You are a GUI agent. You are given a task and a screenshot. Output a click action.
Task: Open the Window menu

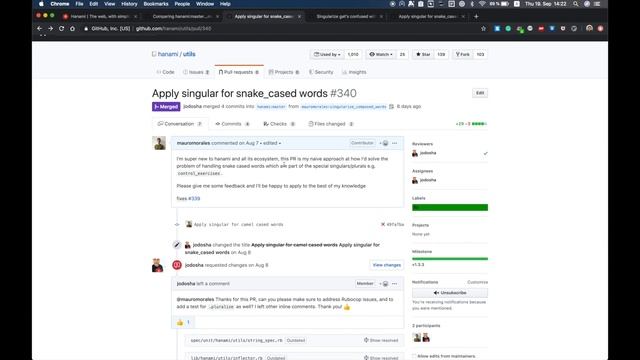(205, 4)
